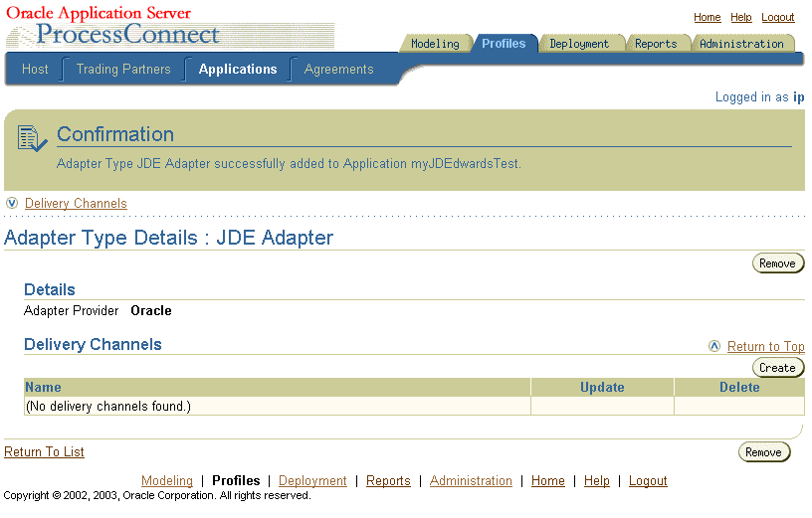Click the 'Adapter Type Details : JDE Adapter' heading
The height and width of the screenshot is (518, 812).
coord(168,238)
